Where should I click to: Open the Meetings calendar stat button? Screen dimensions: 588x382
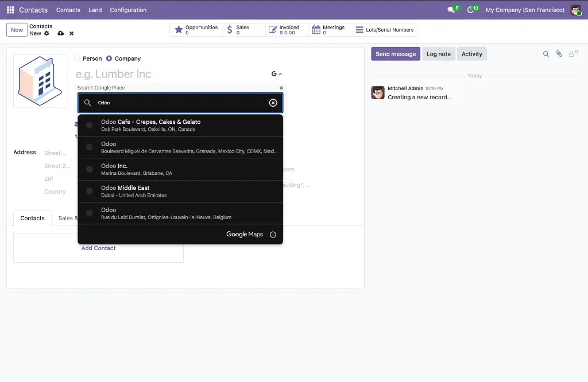point(330,30)
